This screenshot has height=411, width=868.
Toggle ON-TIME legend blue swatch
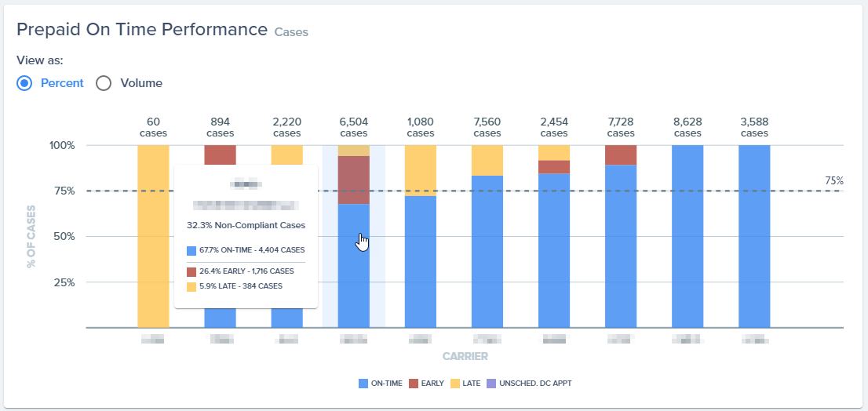(x=363, y=383)
